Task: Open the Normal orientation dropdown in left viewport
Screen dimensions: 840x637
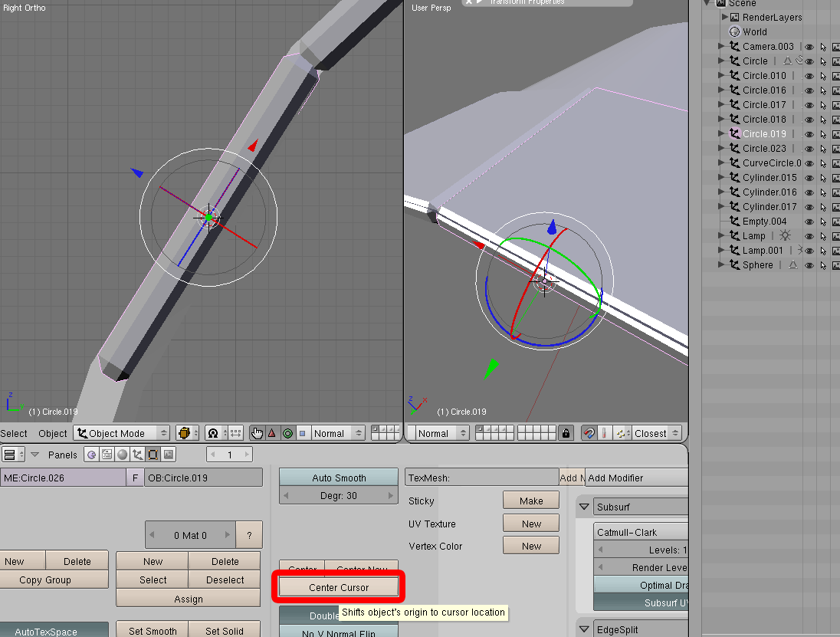Action: 337,433
